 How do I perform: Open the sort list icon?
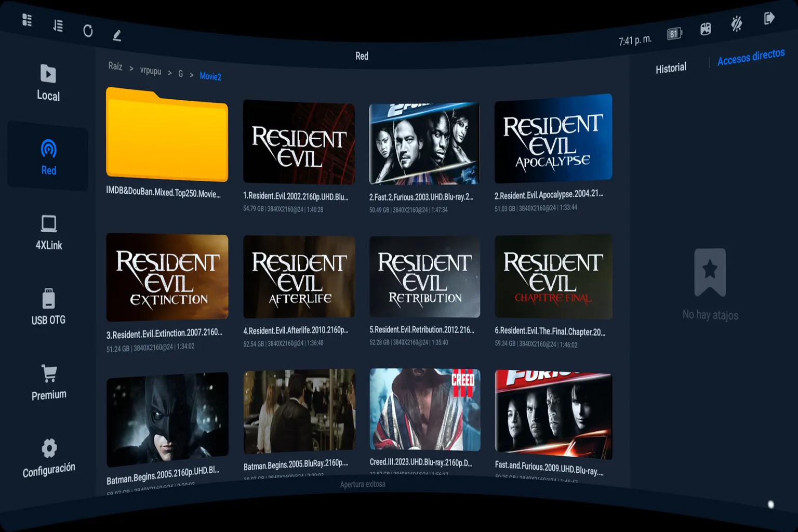pyautogui.click(x=58, y=25)
